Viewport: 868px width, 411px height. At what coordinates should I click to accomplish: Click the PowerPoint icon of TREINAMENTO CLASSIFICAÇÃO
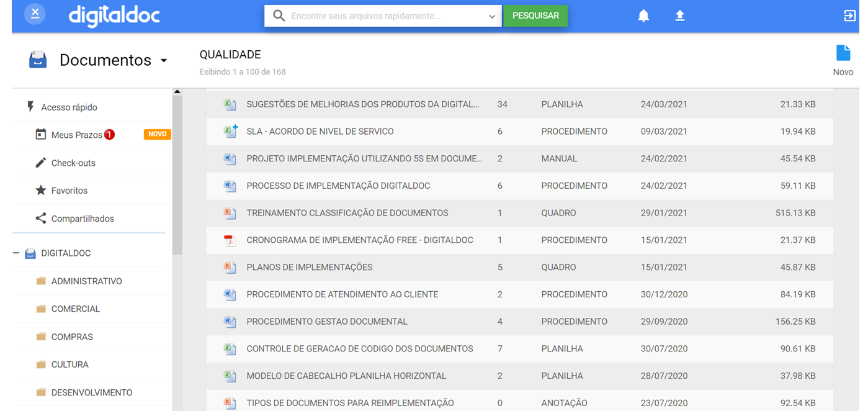[x=230, y=213]
